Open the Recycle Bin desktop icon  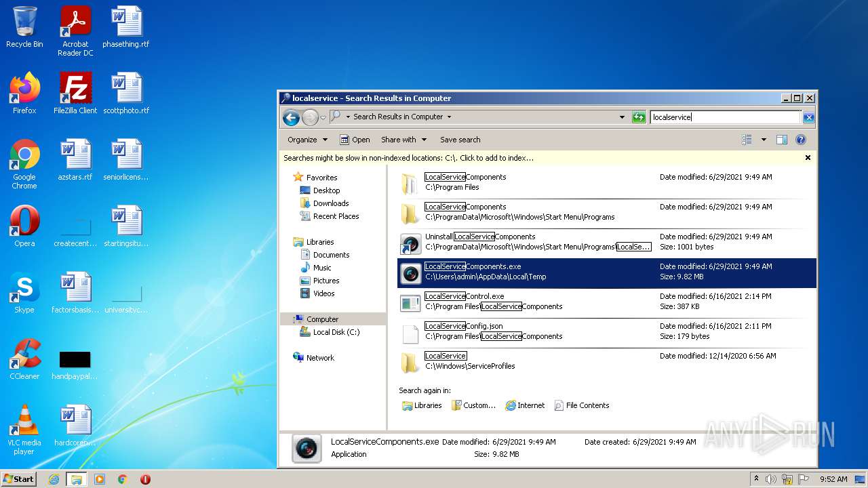click(x=24, y=27)
